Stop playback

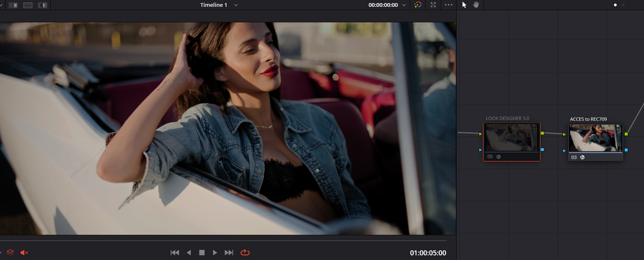point(202,252)
